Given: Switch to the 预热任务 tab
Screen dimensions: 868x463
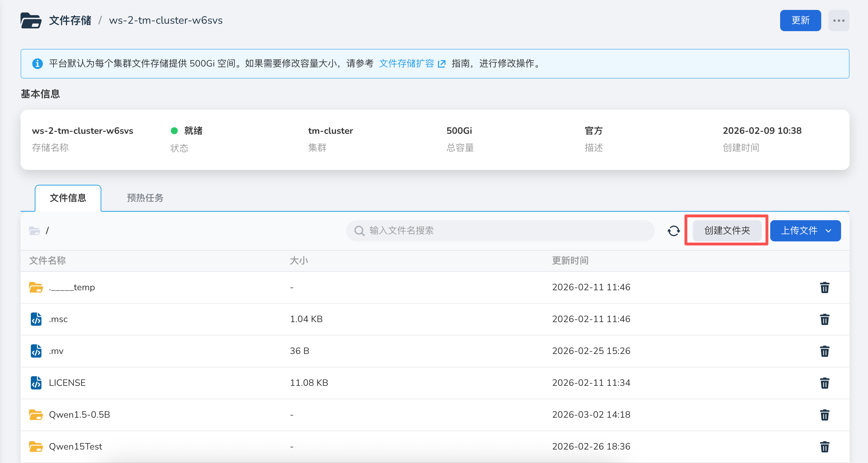Looking at the screenshot, I should 145,198.
